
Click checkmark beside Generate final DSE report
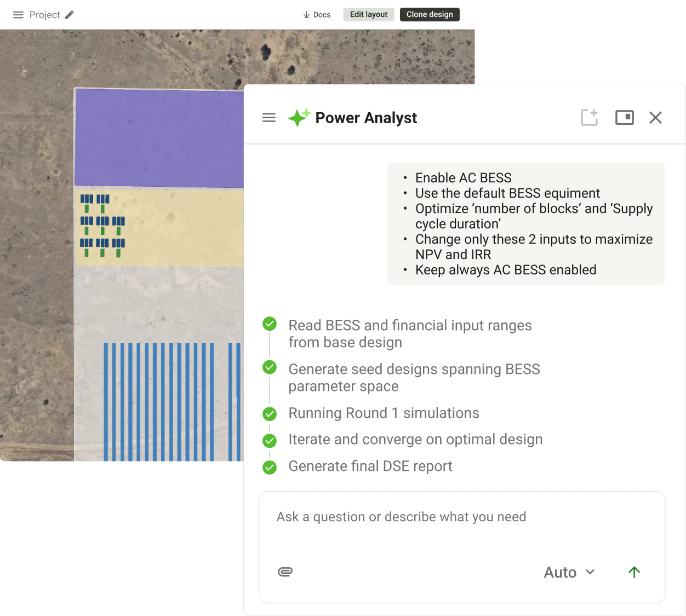point(270,467)
